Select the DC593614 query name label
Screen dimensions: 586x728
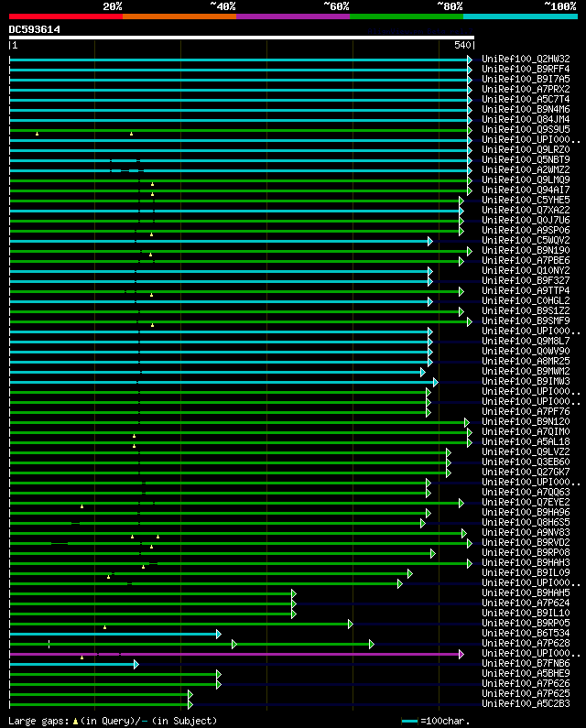pos(35,29)
